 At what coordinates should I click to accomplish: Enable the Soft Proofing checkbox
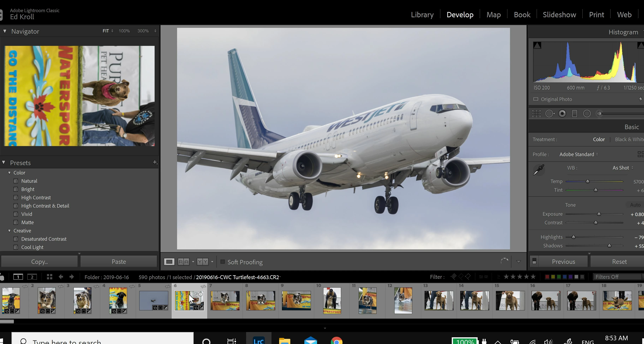[222, 262]
